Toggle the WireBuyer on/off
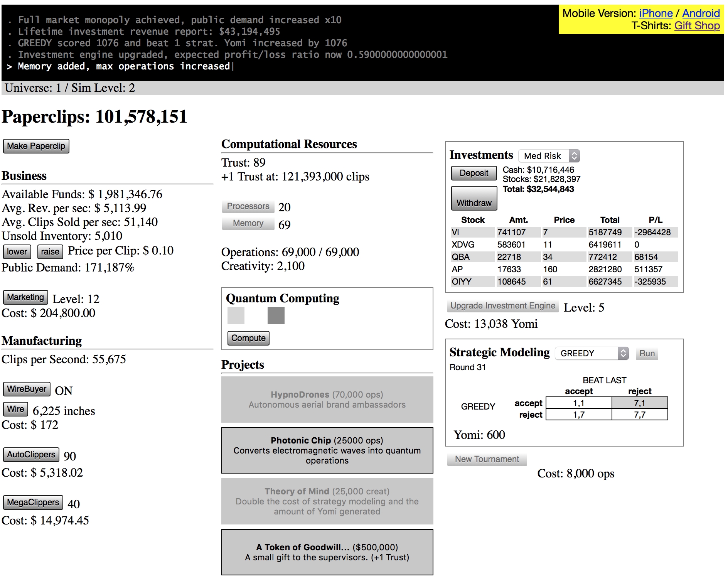 pyautogui.click(x=27, y=389)
